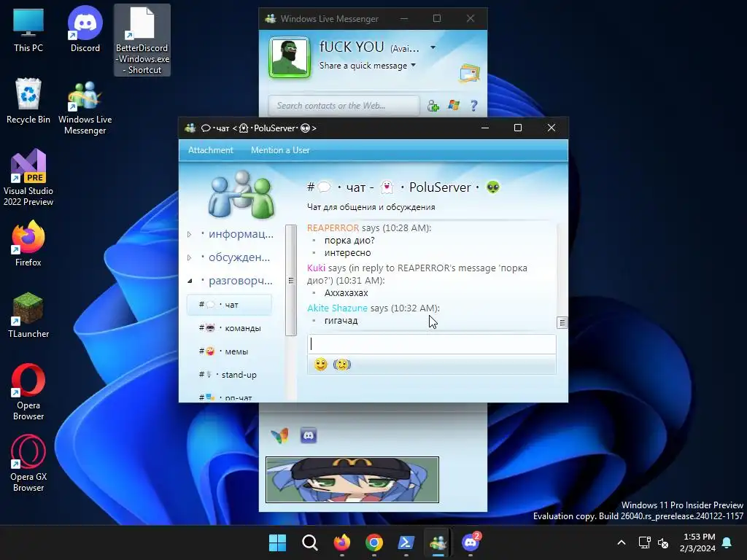Click the MSN butterfly icon
This screenshot has width=747, height=560.
pos(279,435)
